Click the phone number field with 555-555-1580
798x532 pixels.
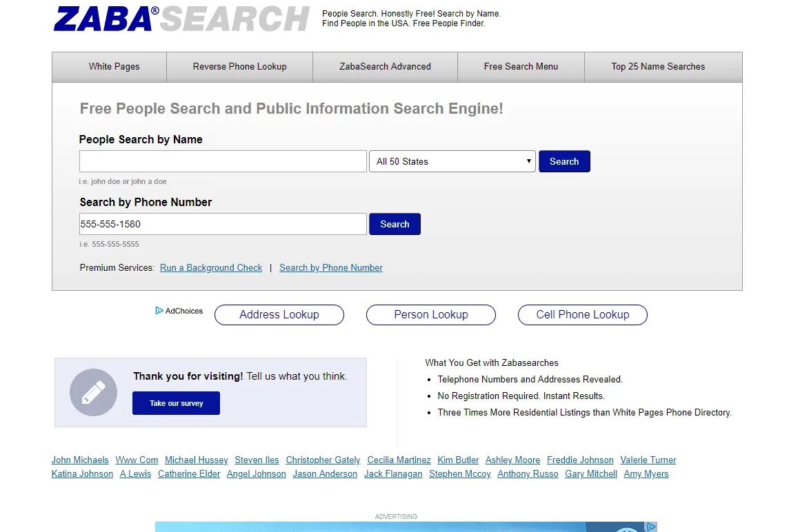223,224
